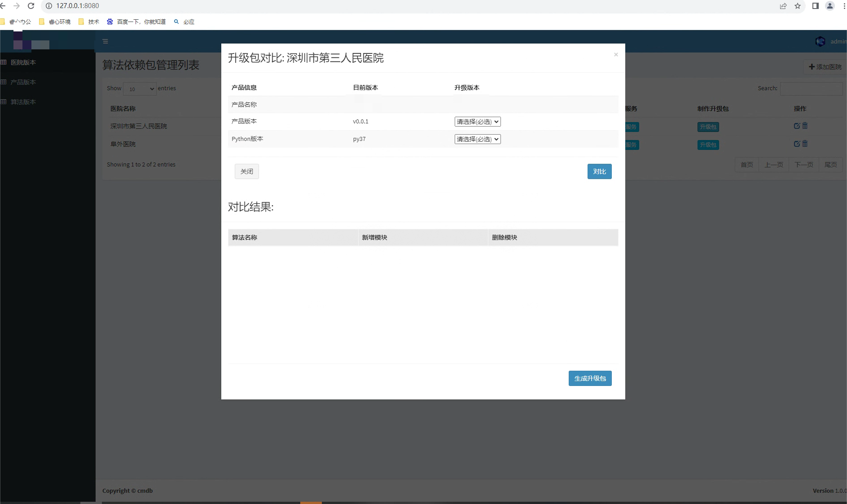The image size is (847, 504).
Task: Select 算法版本 in the sidebar
Action: point(23,102)
